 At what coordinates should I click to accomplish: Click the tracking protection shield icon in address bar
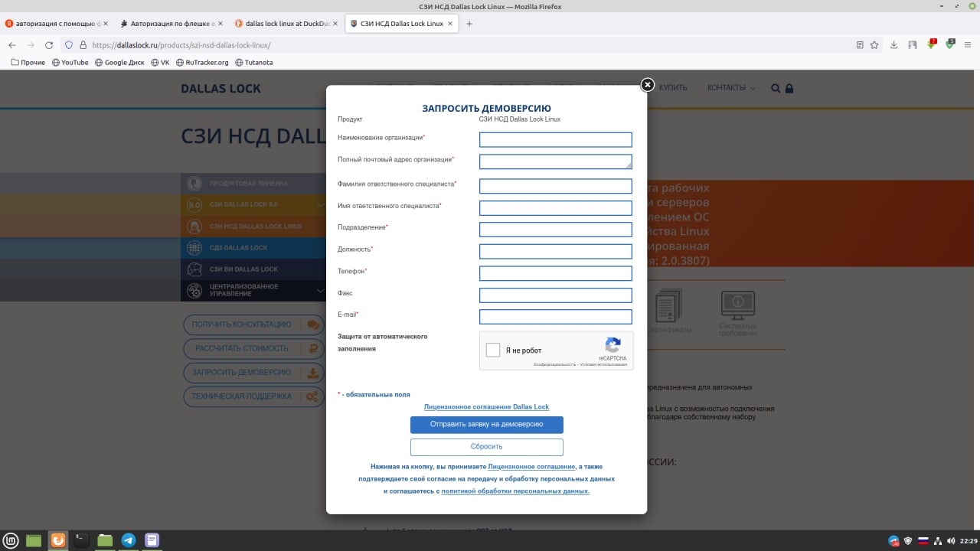(x=69, y=45)
